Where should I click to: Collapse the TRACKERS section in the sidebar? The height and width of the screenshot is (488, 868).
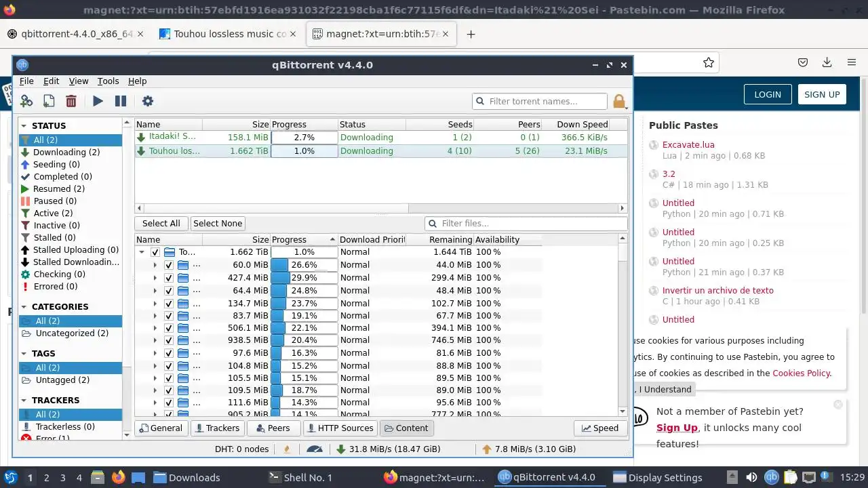click(24, 400)
